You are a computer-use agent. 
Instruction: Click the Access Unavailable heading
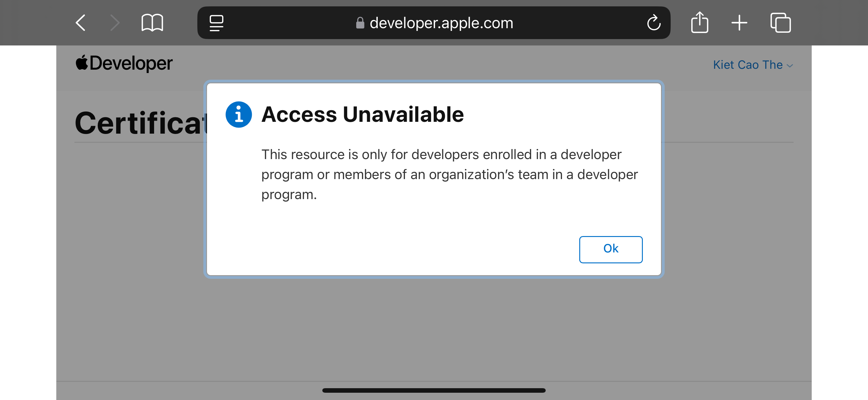pyautogui.click(x=362, y=114)
